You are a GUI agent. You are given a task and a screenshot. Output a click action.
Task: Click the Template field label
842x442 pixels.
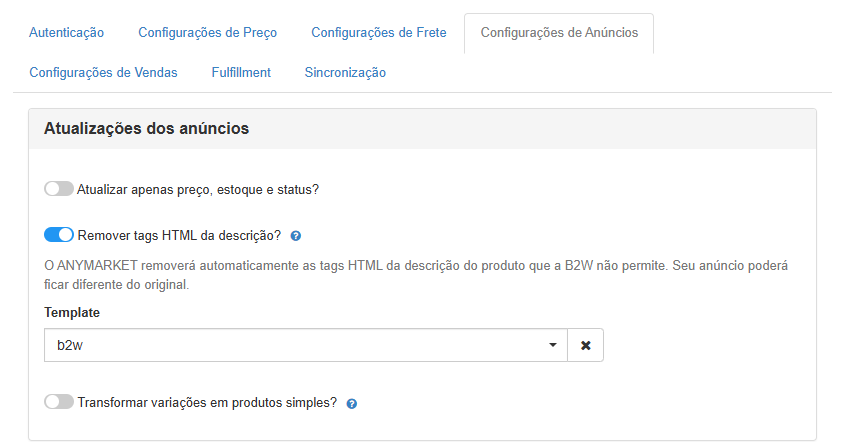pos(72,313)
